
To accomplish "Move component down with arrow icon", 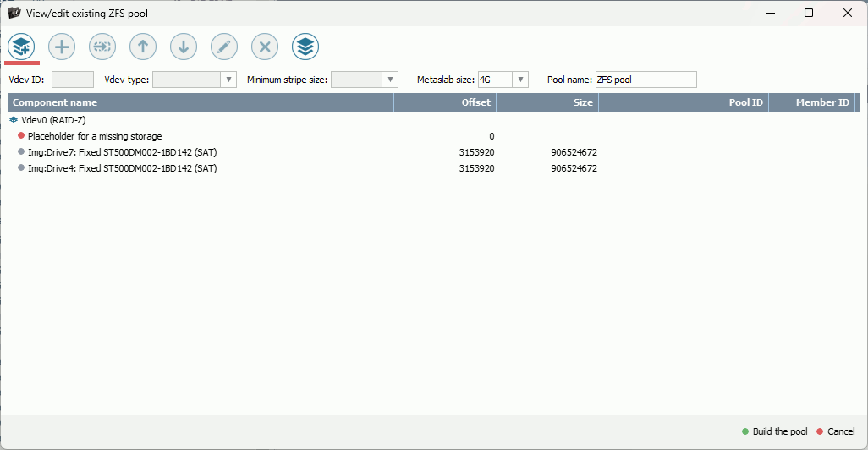I will coord(184,47).
